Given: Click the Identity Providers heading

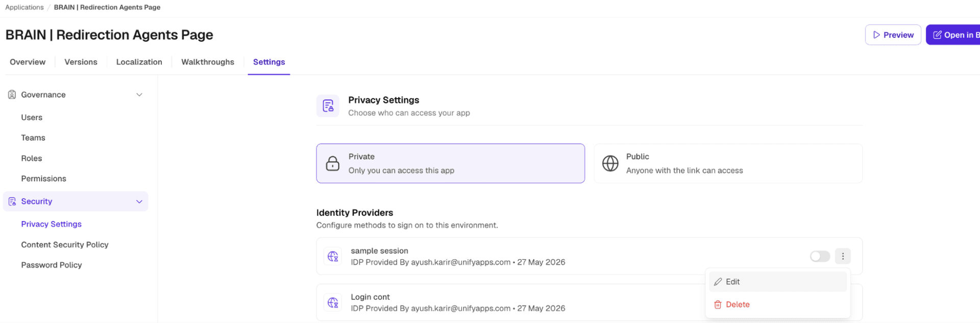Looking at the screenshot, I should [x=355, y=213].
